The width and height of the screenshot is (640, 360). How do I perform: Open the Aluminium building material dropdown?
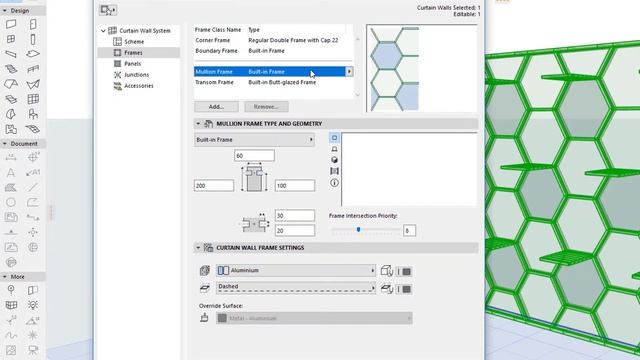pos(296,270)
